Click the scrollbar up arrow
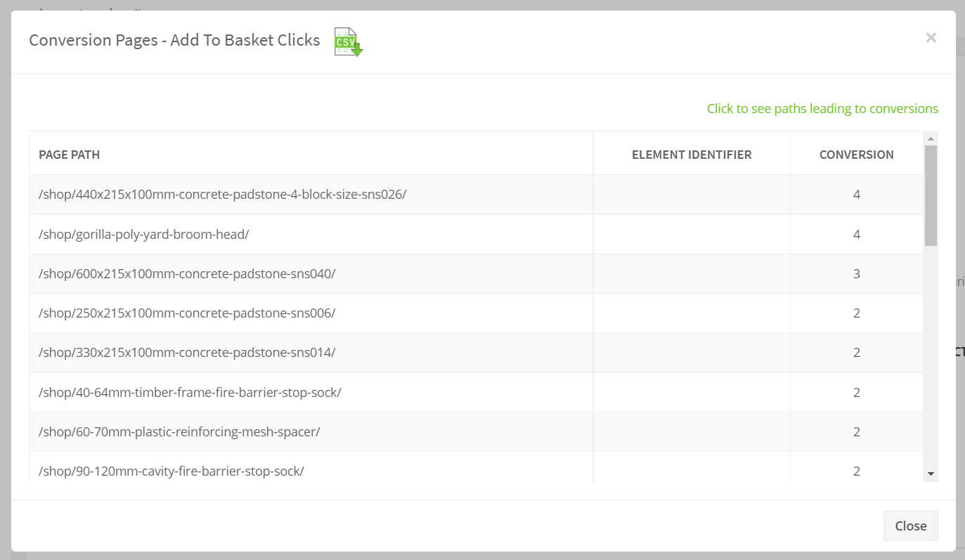The width and height of the screenshot is (965, 560). click(x=931, y=138)
